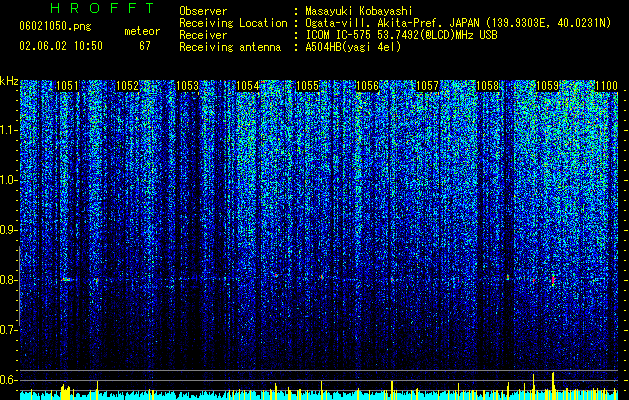Screen dimensions: 629x400
Task: Click the 1059 time marker
Action: coord(548,86)
